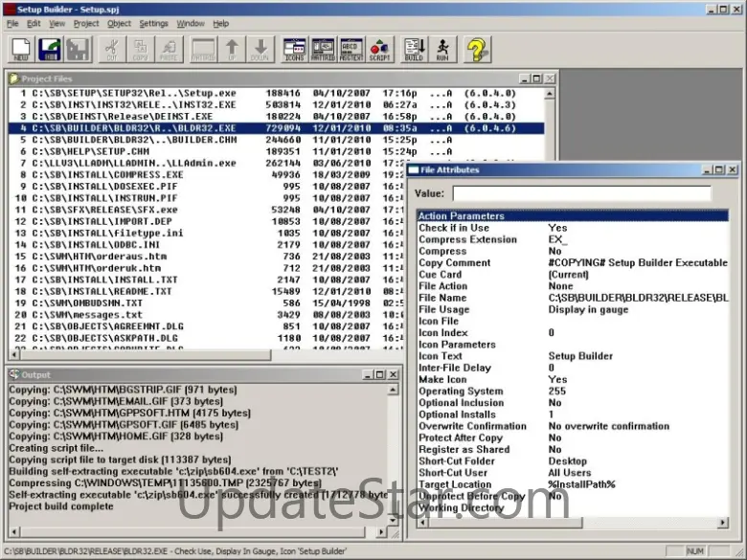The height and width of the screenshot is (560, 747).
Task: Click the File Attributes window title icon
Action: [413, 170]
